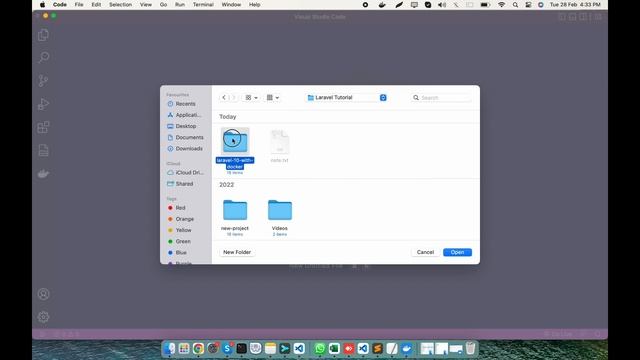Open Control Center from the menu bar
Screen dimensions: 640x360
528,4
